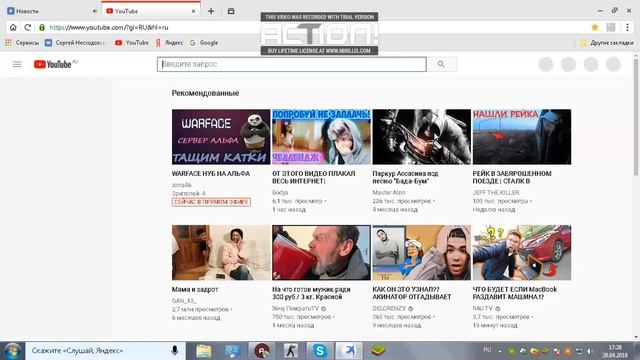This screenshot has width=640, height=360.
Task: Reload the page with the refresh icon
Action: pos(27,27)
